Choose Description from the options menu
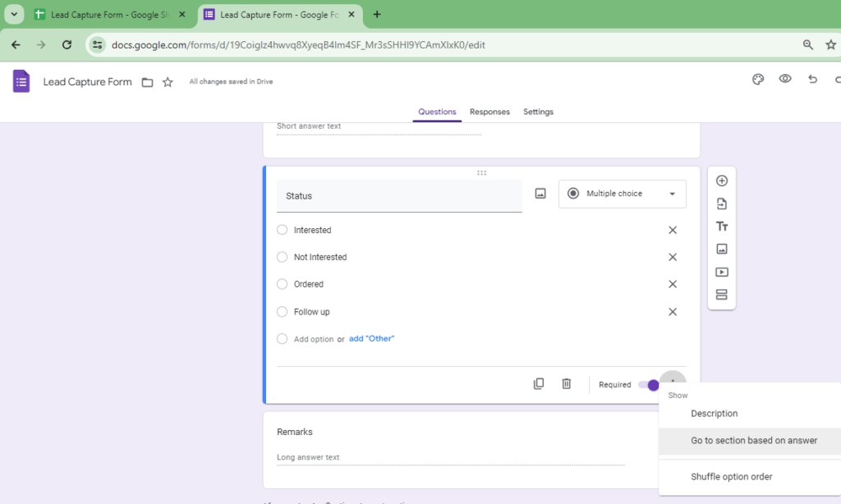The height and width of the screenshot is (504, 841). [750, 414]
